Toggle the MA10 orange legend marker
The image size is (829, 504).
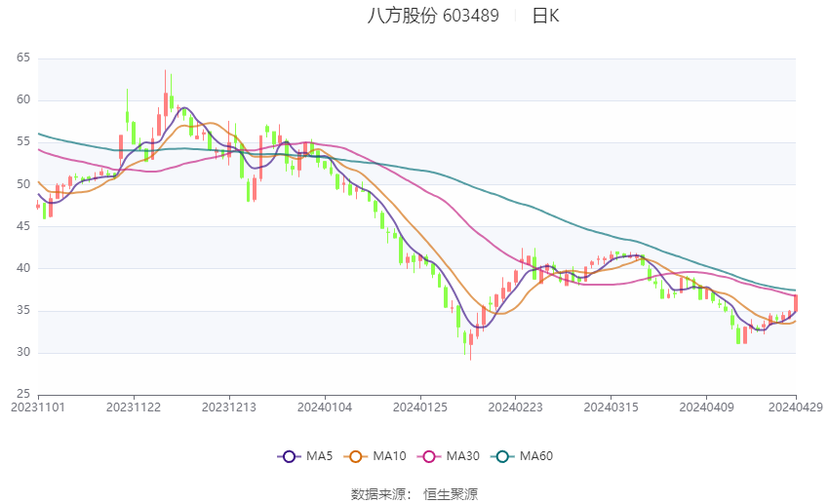pyautogui.click(x=355, y=456)
